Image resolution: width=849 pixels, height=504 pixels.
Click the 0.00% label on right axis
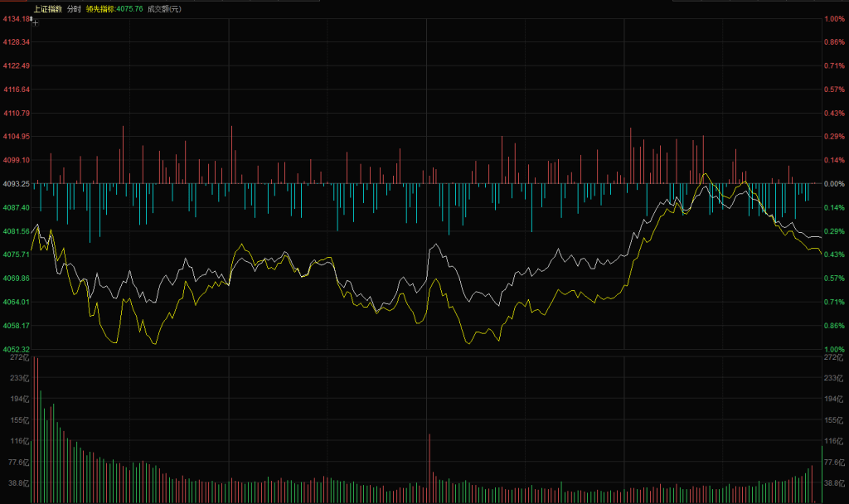pos(834,183)
